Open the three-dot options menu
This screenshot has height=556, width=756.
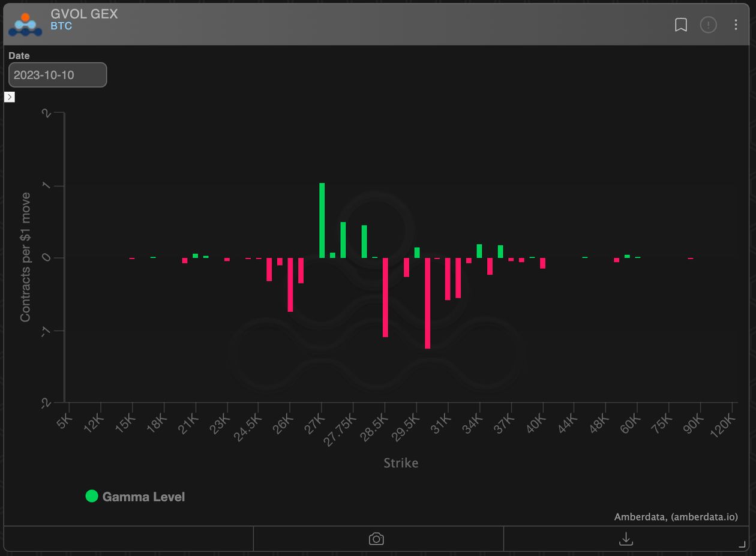tap(736, 25)
